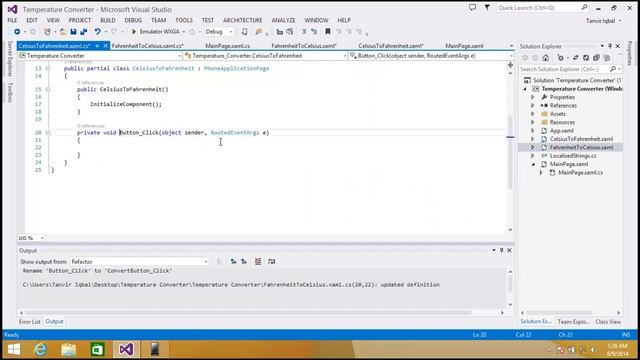Click the green Store app taskbar icon
The height and width of the screenshot is (360, 640).
point(97,349)
